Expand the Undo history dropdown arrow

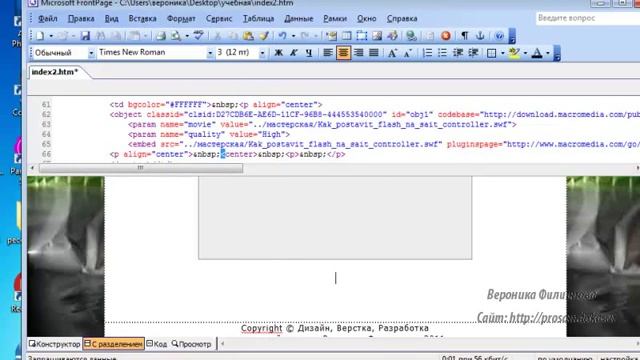(x=293, y=36)
